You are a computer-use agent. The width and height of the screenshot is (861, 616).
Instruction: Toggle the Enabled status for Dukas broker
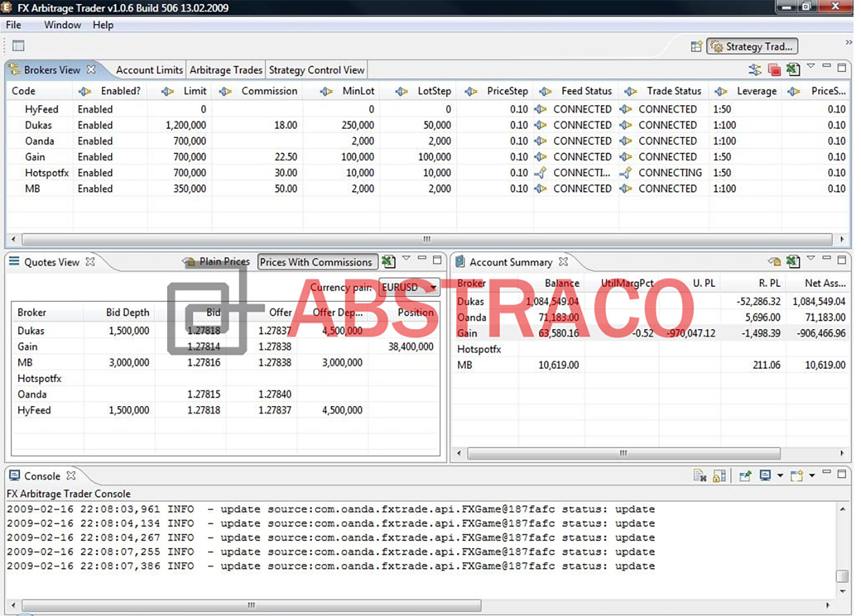(95, 125)
